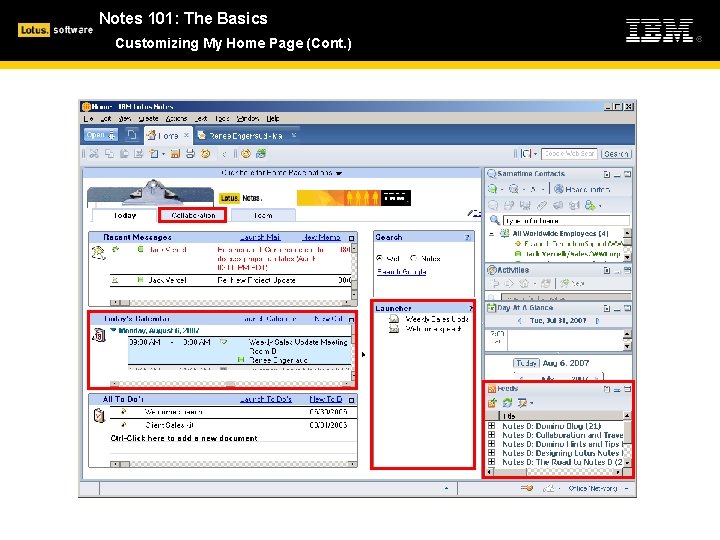Click the Today button in the mini calendar
Screen dimensions: 720x540
(x=526, y=363)
